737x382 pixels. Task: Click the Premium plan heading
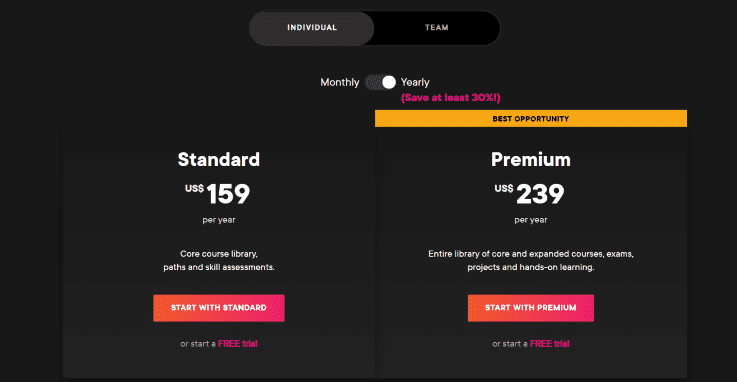531,159
